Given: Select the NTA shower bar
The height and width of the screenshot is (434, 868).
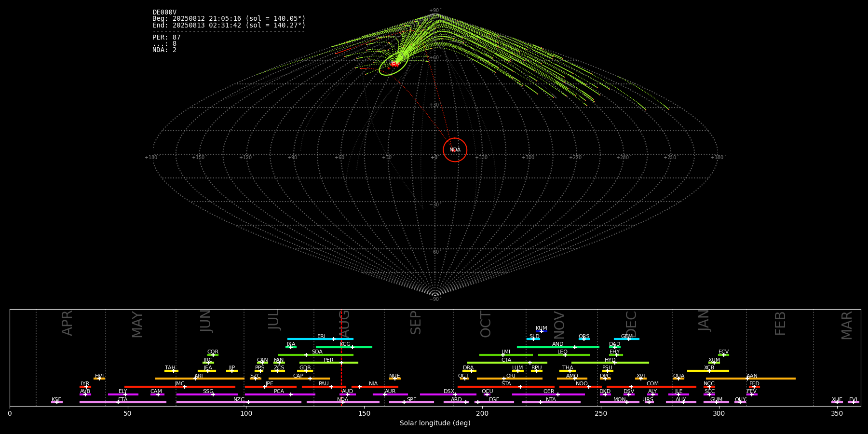Looking at the screenshot, I should point(551,402).
